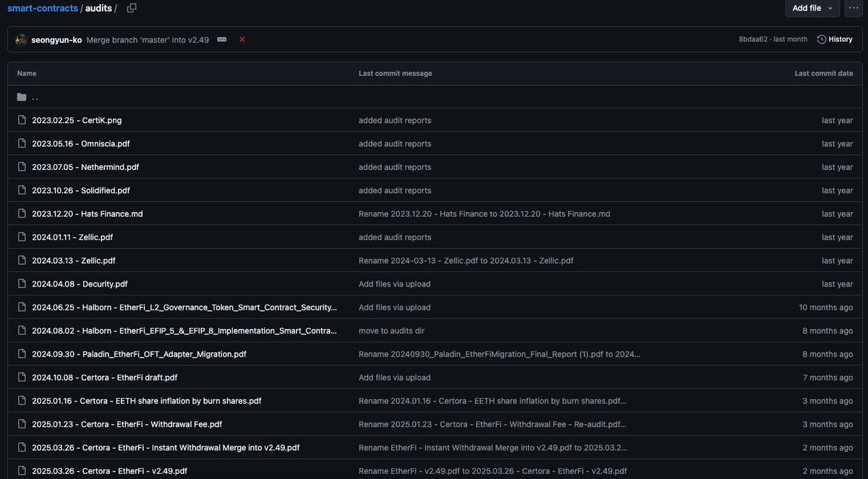Click the folder icon on the parent directory row
This screenshot has height=479, width=868.
21,96
